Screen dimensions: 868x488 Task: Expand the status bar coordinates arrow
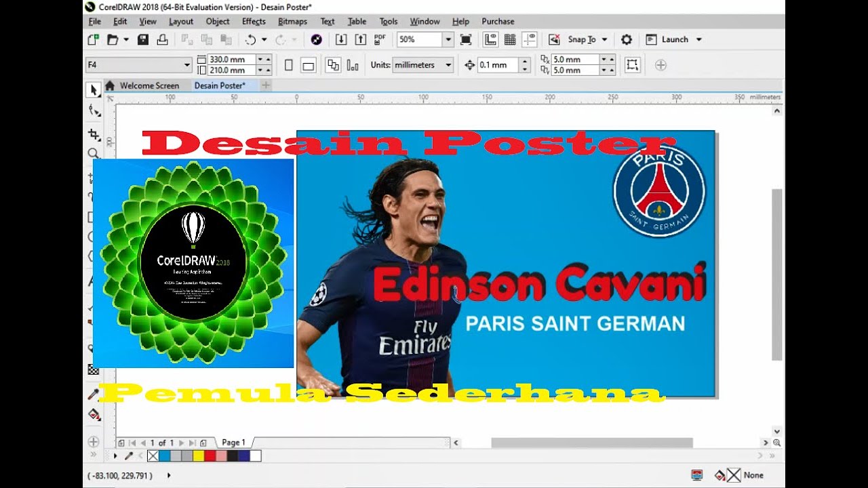pos(169,475)
